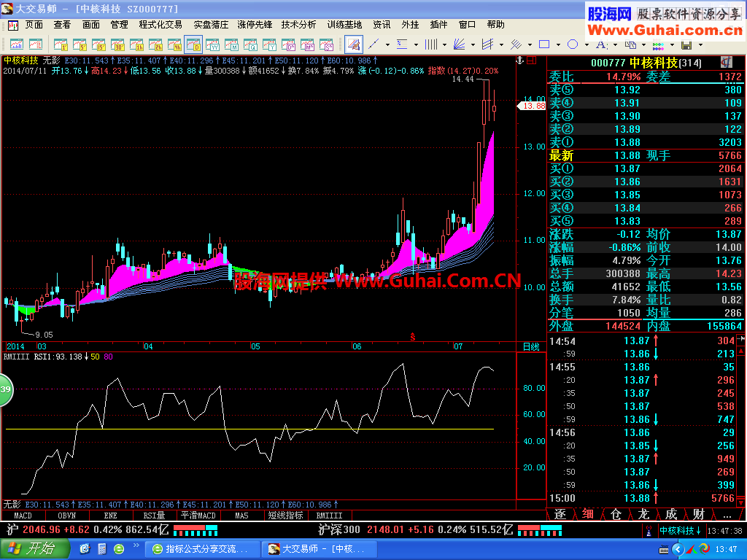Expand the percentage lines tool dropdown
747x560 pixels.
pyautogui.click(x=416, y=44)
